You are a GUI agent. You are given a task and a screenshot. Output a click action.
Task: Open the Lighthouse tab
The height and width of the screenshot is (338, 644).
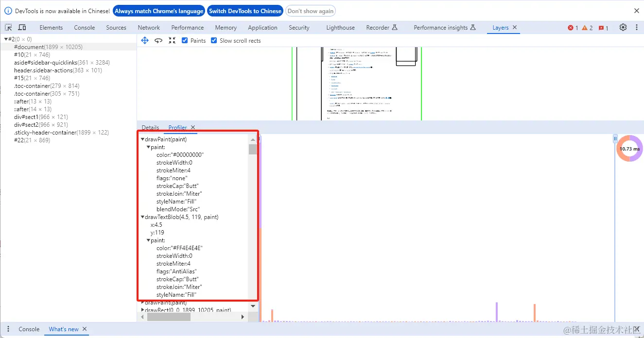[340, 28]
